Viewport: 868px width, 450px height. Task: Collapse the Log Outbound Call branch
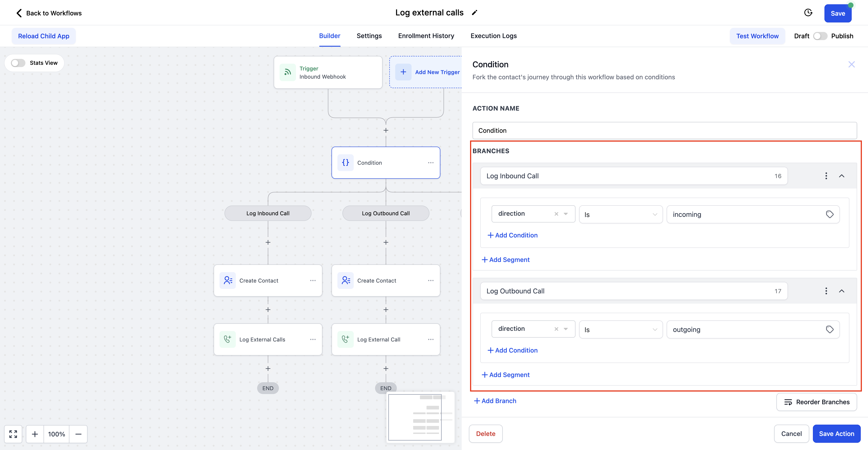click(x=841, y=291)
